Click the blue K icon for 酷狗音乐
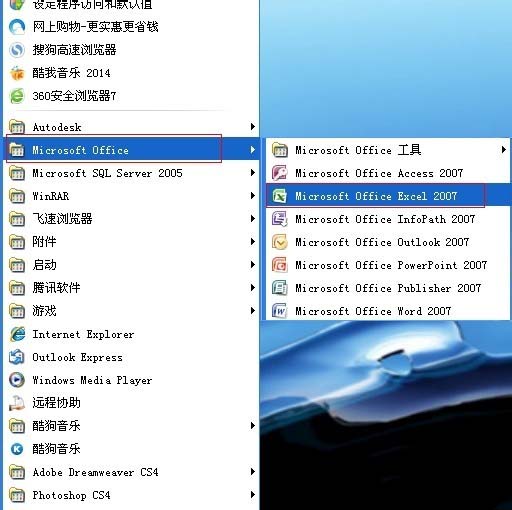The image size is (512, 510). click(x=17, y=449)
